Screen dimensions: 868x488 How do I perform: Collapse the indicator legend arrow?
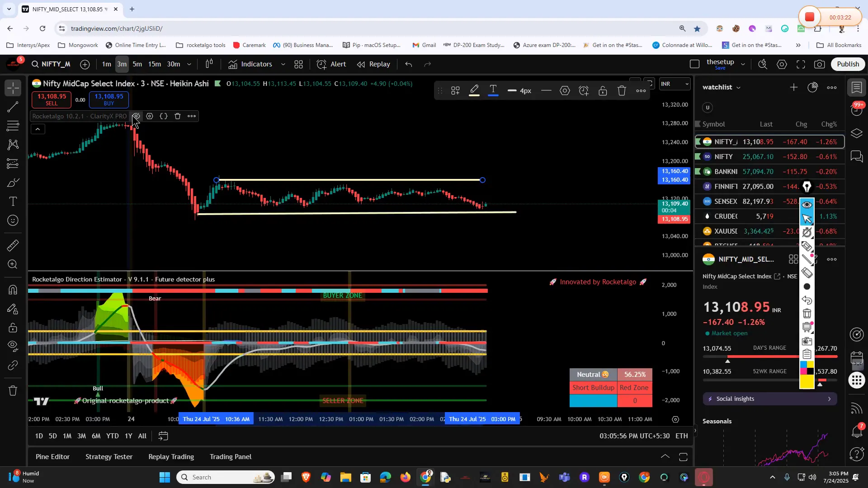pyautogui.click(x=38, y=129)
